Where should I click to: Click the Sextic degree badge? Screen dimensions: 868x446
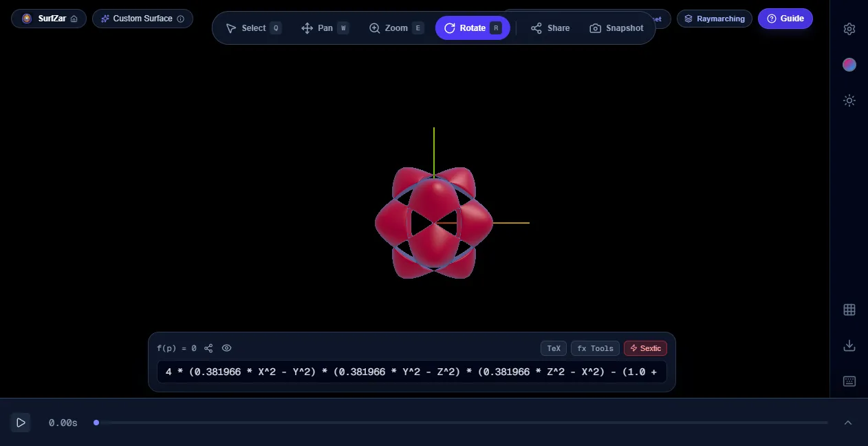coord(645,348)
